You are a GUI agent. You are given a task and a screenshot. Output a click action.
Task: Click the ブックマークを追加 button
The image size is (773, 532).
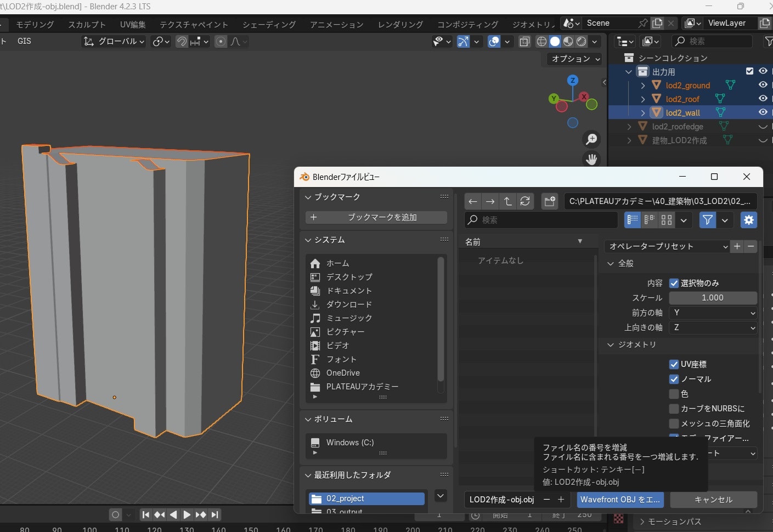[x=376, y=217]
